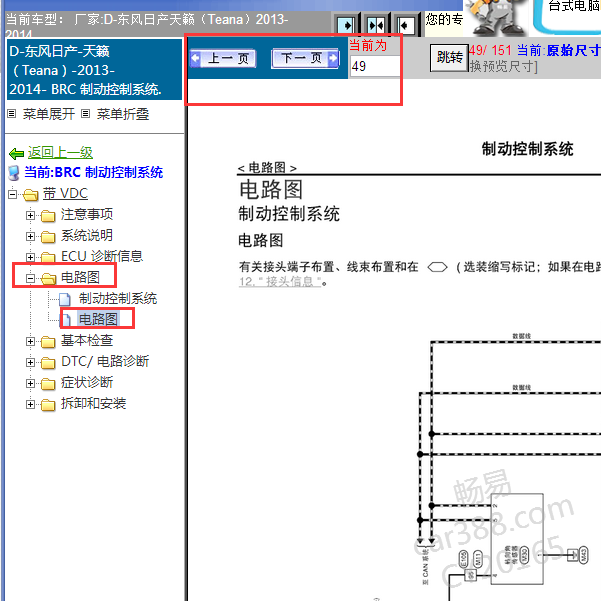Select the 症状诊断 tree item

87,382
